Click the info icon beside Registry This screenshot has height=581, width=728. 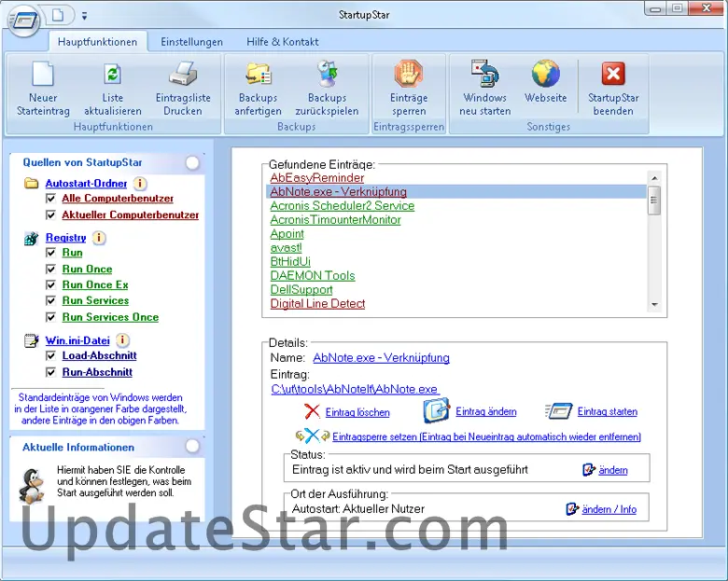98,238
